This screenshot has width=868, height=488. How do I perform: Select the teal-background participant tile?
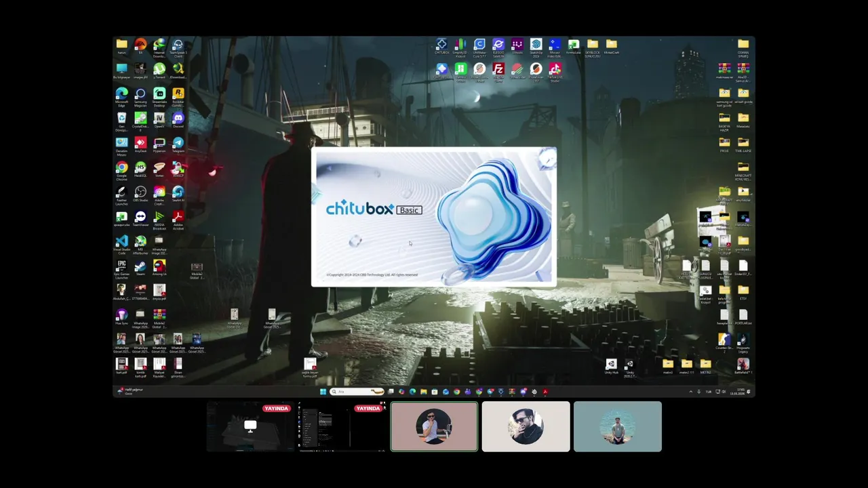click(618, 426)
